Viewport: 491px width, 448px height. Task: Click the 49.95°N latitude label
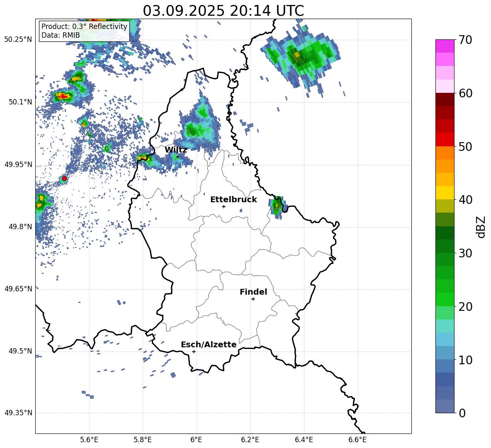tap(18, 164)
